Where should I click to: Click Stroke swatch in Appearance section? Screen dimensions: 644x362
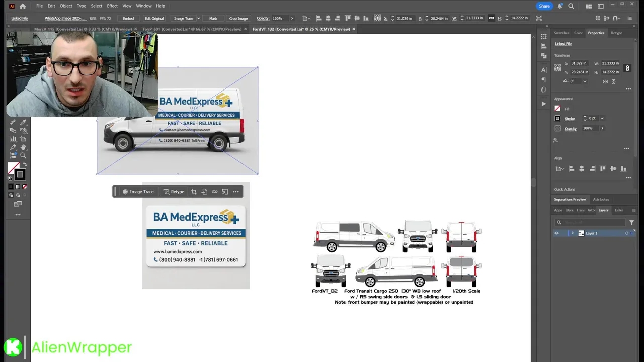[557, 119]
